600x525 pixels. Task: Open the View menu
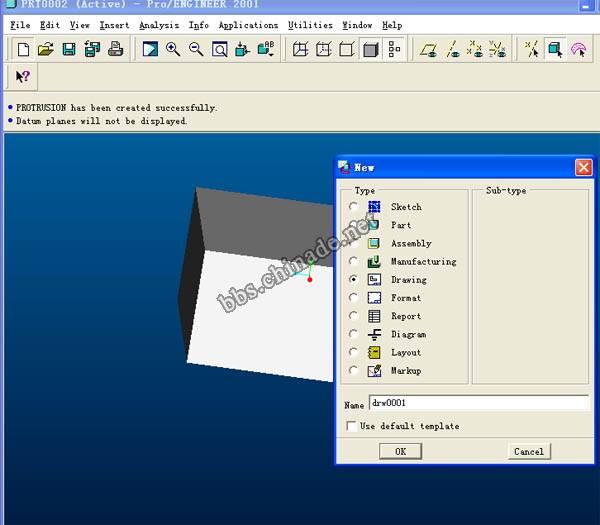80,25
